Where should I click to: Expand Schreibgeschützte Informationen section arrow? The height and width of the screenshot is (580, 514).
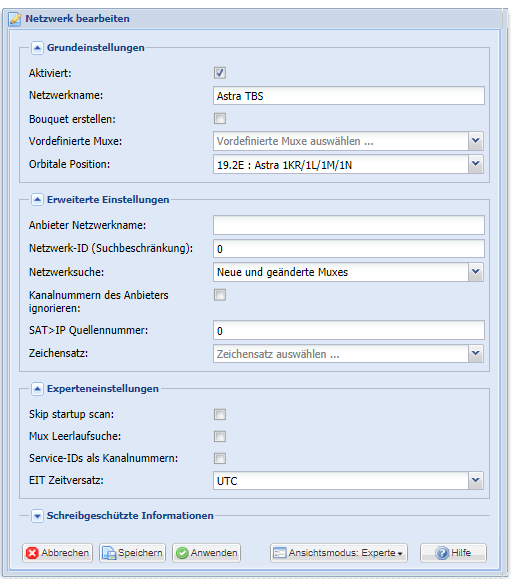tap(37, 516)
